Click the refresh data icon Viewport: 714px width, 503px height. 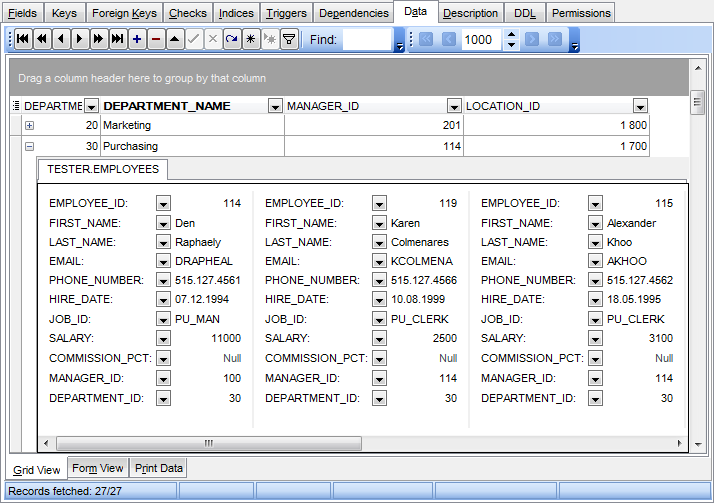pyautogui.click(x=232, y=39)
